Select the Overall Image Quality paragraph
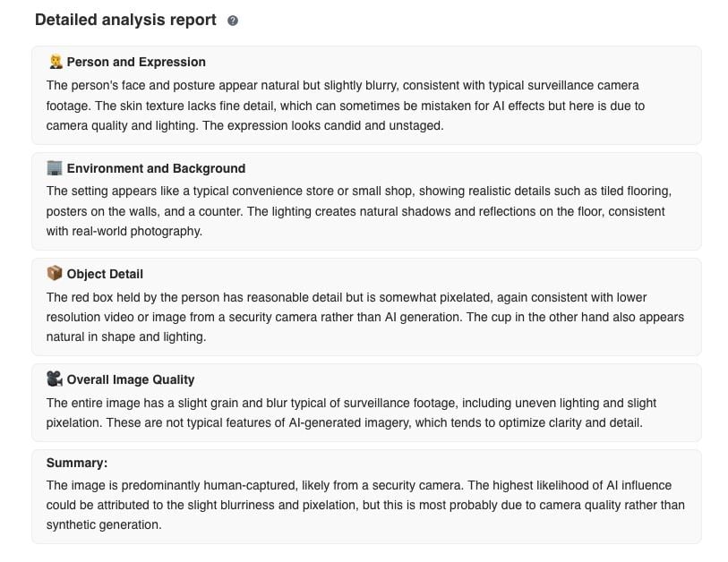This screenshot has width=728, height=562. 351,413
